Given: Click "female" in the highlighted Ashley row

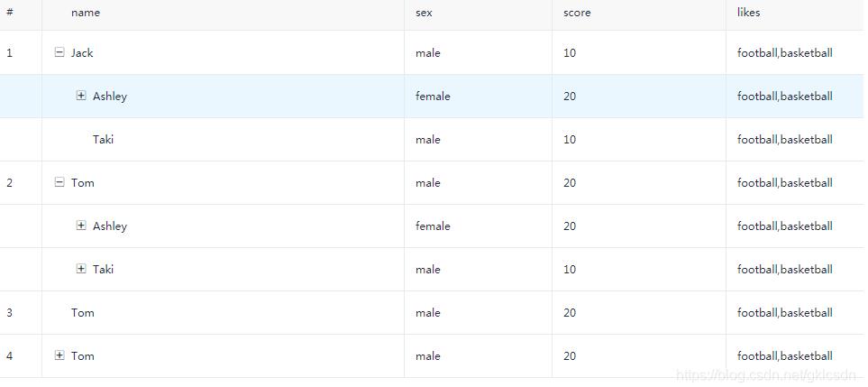Looking at the screenshot, I should [433, 96].
